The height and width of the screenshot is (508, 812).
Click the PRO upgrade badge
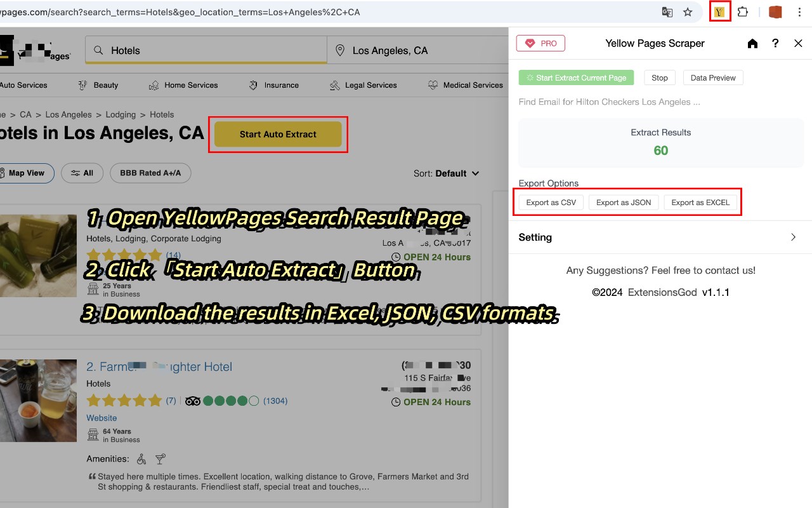(540, 43)
